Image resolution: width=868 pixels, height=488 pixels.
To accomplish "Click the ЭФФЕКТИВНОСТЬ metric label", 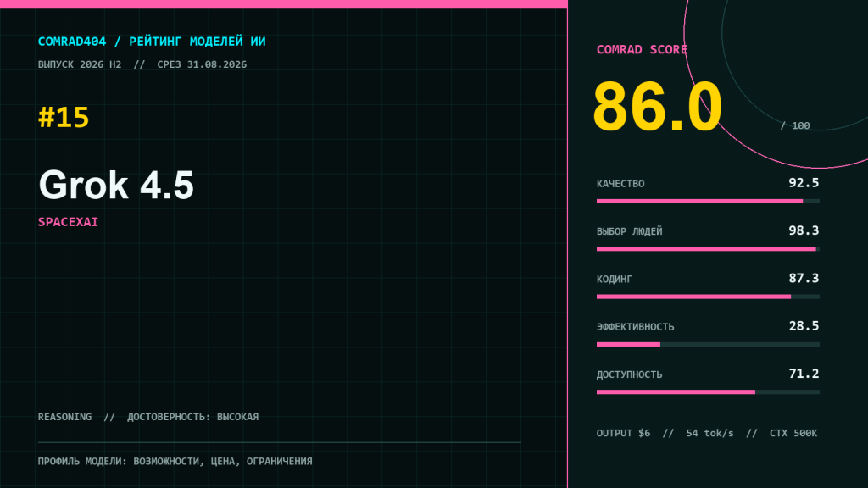I will coord(636,327).
